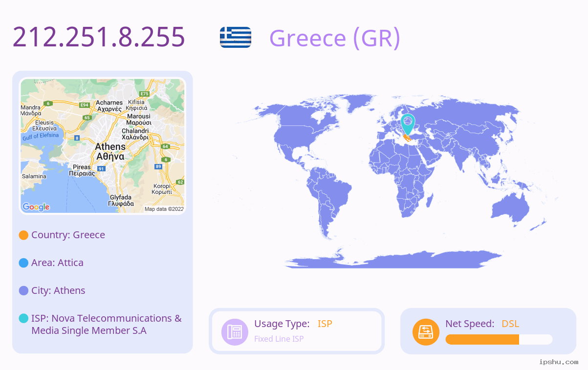This screenshot has width=588, height=370.
Task: Click the Greece flag icon
Action: click(x=236, y=37)
